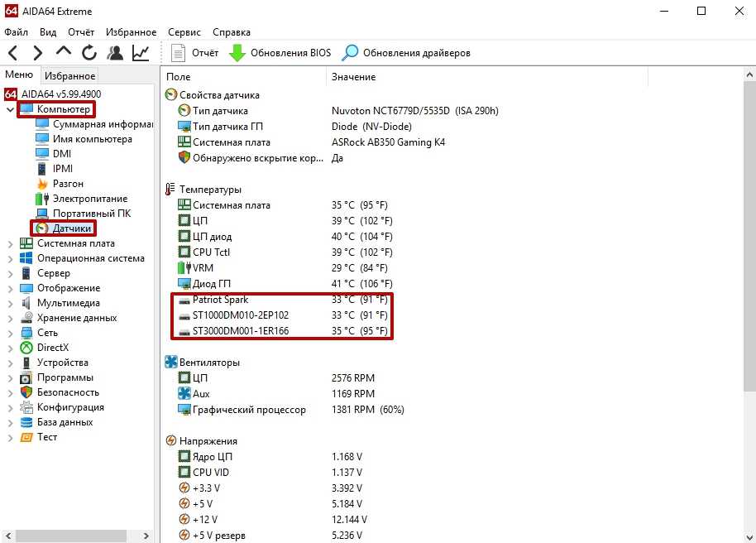
Task: Click the sidebar horizontal scrollbar thumb
Action: coord(71,536)
